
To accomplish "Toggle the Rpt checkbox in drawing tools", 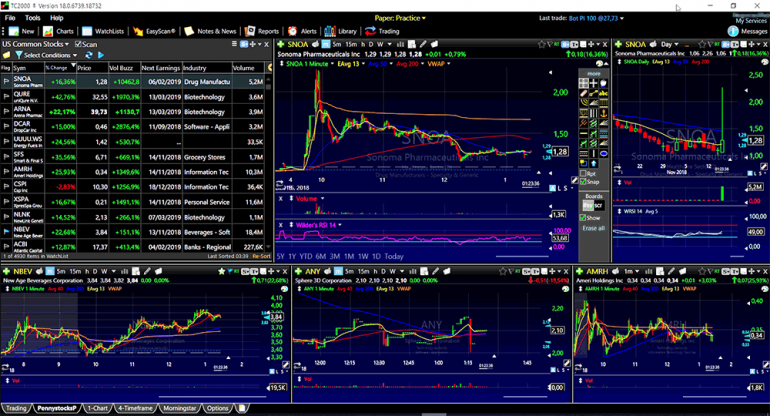I will point(583,173).
